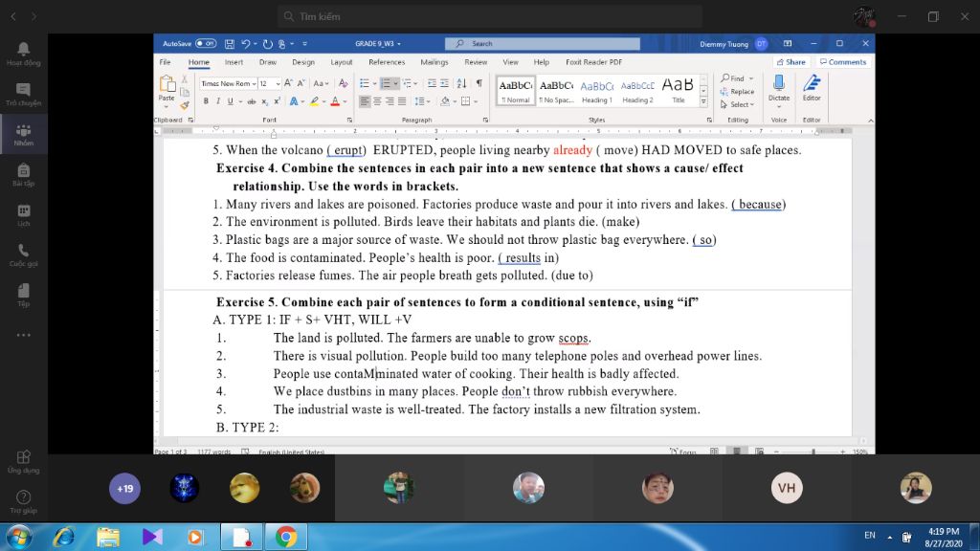
Task: Open Teams Chat (Trò chuyện) in sidebar
Action: [24, 95]
